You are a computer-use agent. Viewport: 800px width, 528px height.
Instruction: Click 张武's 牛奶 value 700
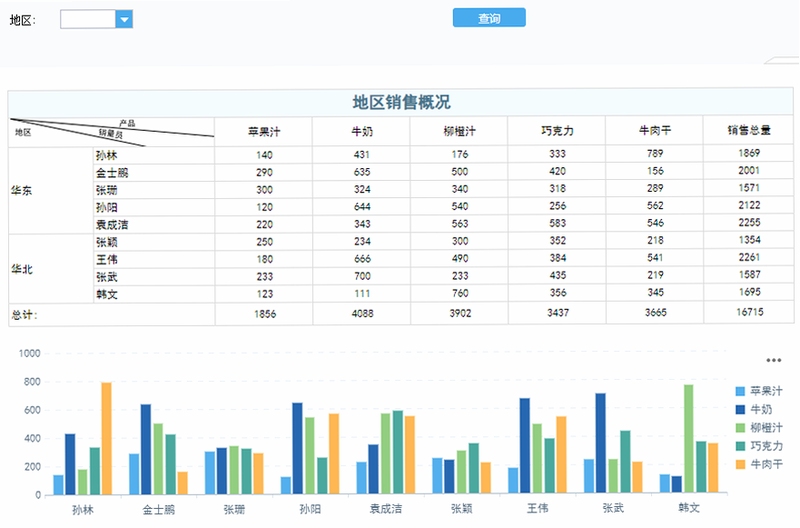pyautogui.click(x=362, y=276)
